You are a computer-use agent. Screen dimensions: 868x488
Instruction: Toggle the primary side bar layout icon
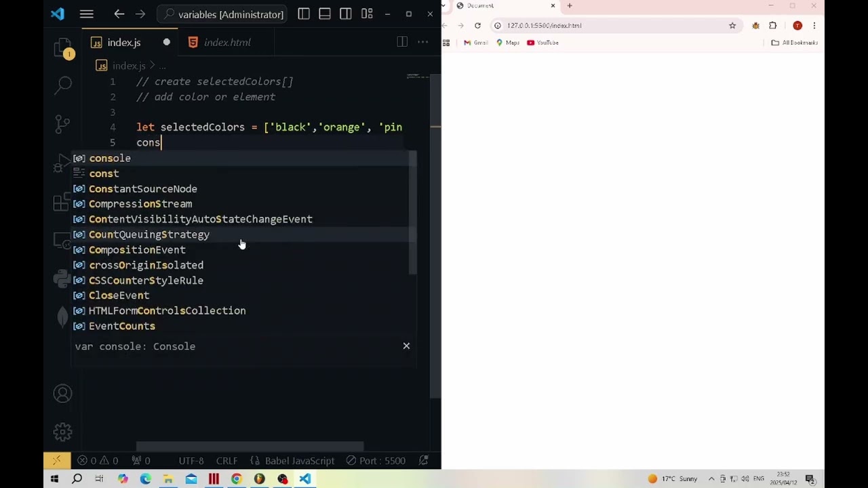(x=304, y=14)
